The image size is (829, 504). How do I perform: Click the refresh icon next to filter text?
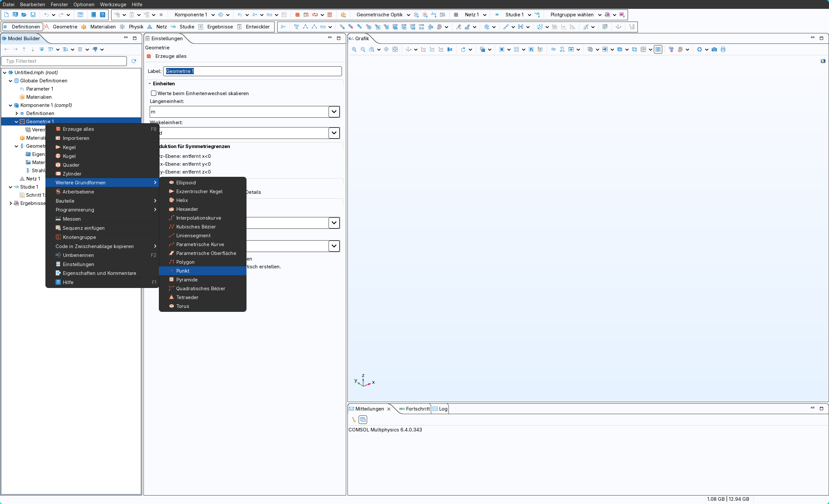[x=134, y=61]
